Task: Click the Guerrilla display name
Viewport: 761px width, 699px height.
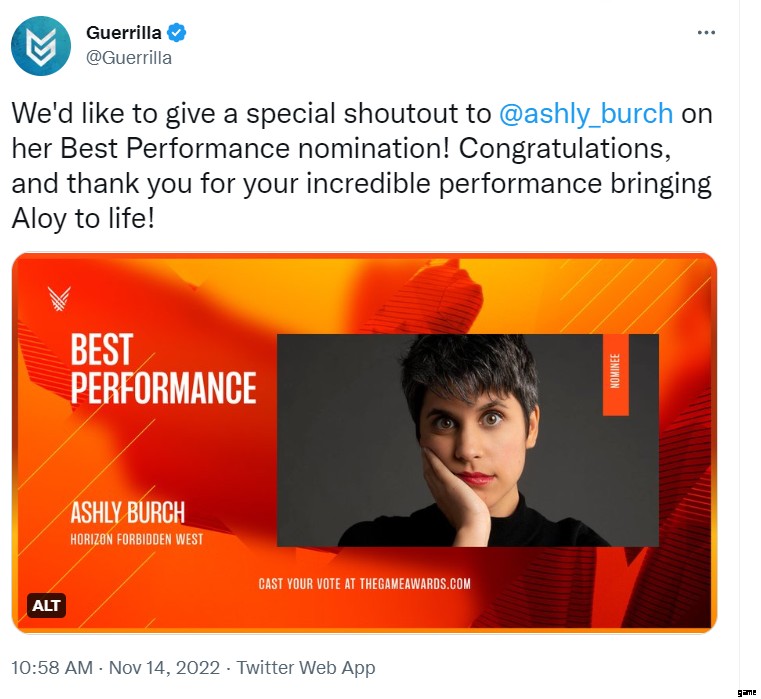Action: (124, 33)
